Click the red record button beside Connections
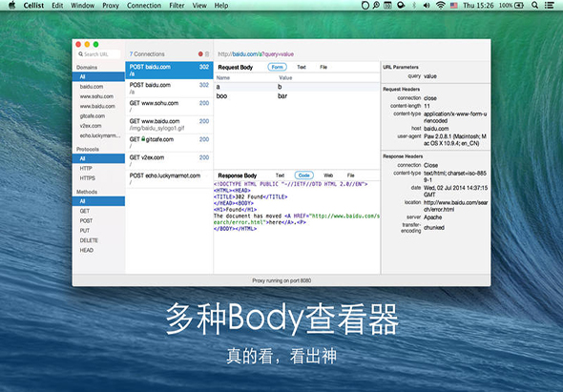 coord(200,53)
